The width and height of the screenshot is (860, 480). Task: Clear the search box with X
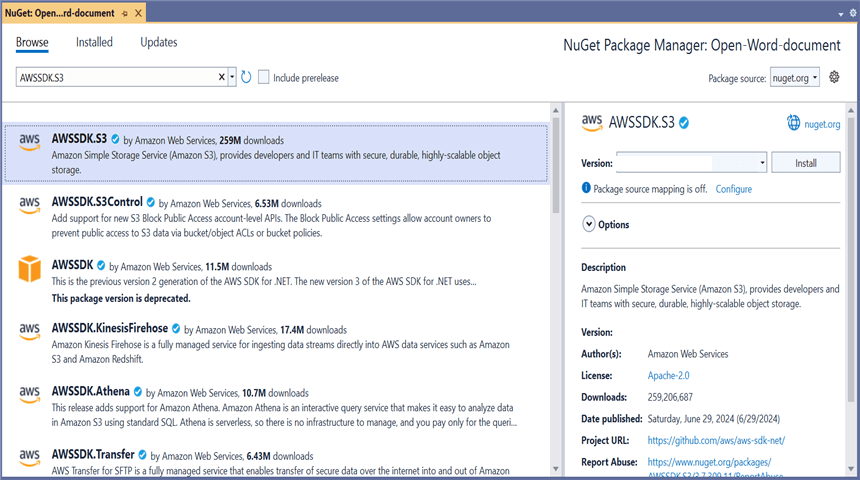[x=222, y=77]
